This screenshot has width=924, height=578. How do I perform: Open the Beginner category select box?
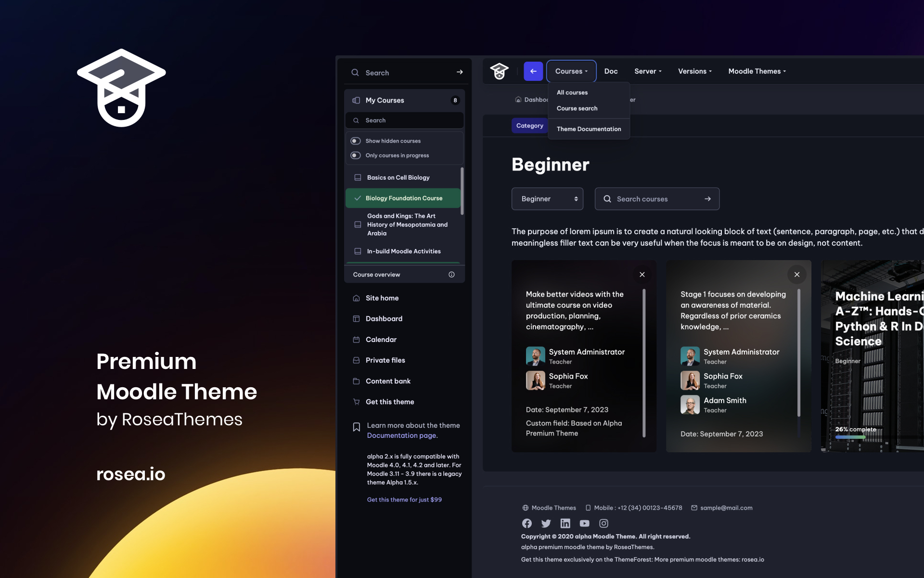(547, 199)
